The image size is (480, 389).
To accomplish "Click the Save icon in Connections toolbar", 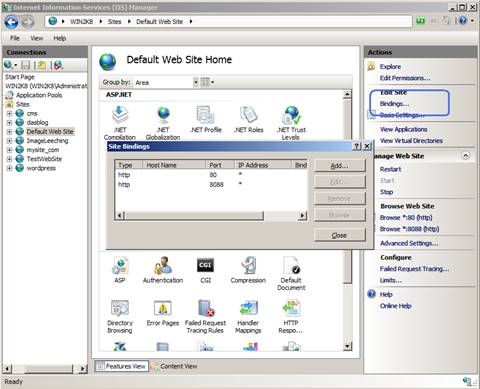I will pos(26,65).
